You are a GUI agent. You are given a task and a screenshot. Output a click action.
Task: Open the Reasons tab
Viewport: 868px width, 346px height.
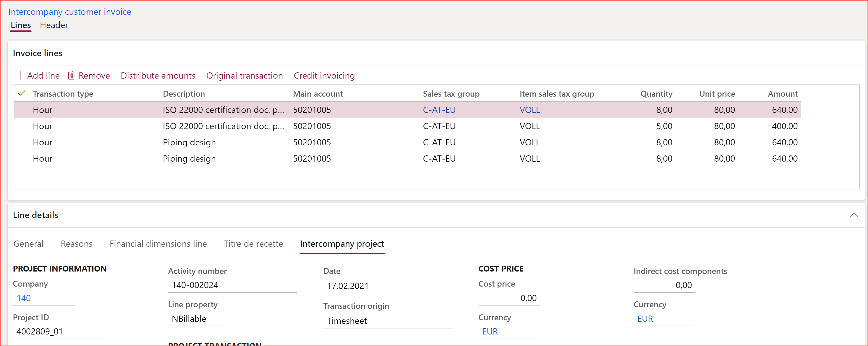(x=77, y=243)
